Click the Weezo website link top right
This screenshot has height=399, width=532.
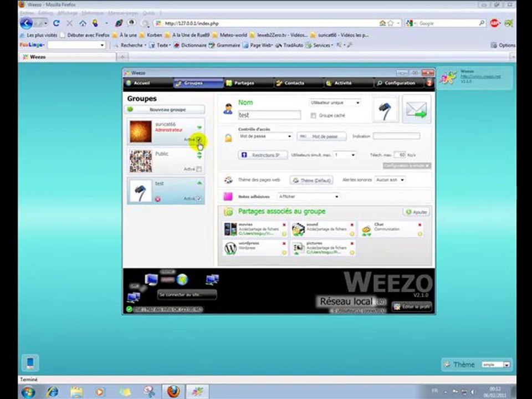[480, 76]
